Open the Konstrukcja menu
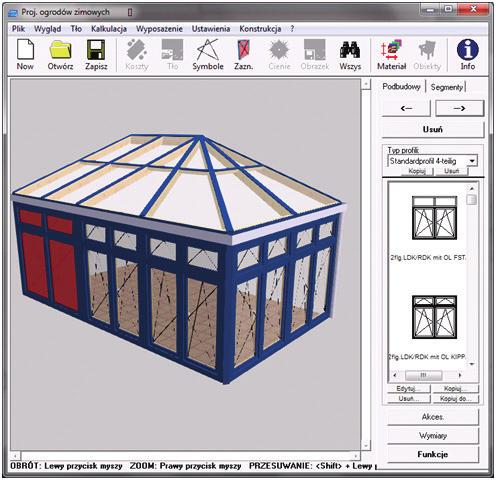 pos(260,29)
